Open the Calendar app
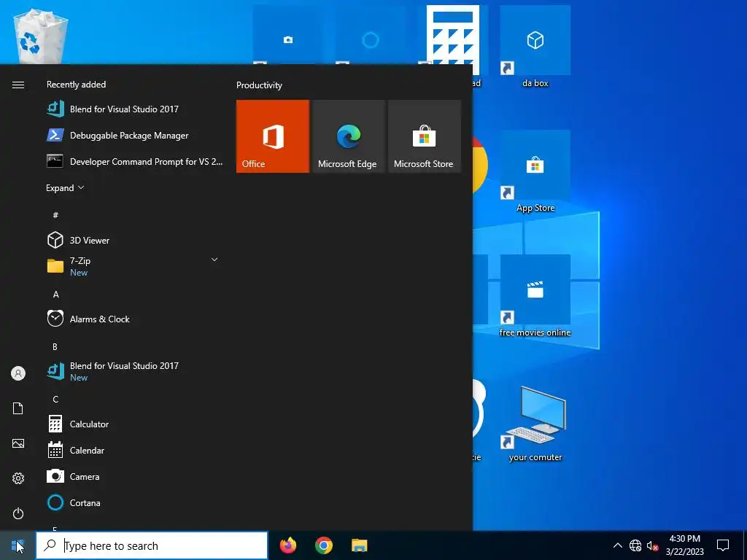The width and height of the screenshot is (747, 560). 135,450
